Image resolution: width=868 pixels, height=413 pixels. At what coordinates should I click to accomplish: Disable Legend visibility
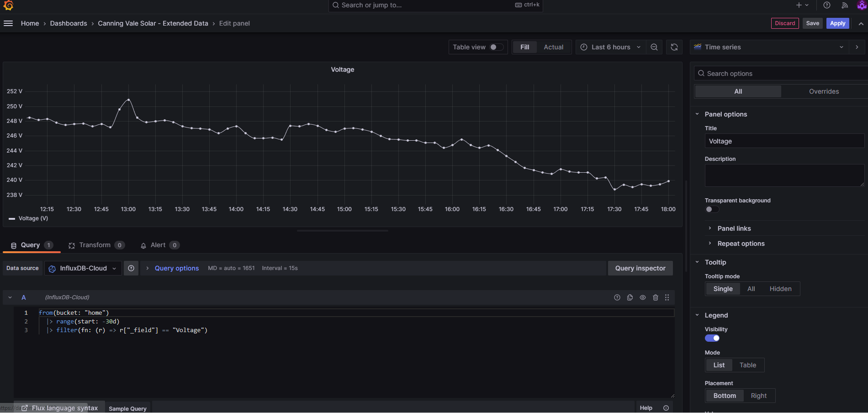(712, 338)
